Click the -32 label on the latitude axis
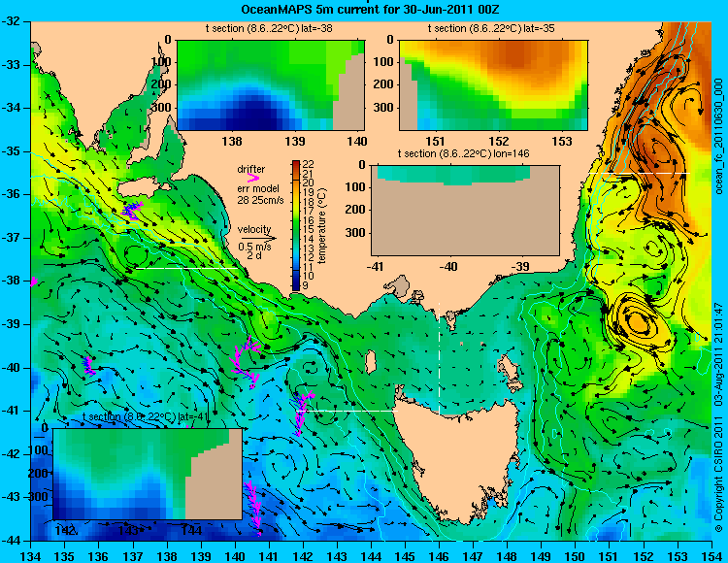728x563 pixels. click(12, 21)
